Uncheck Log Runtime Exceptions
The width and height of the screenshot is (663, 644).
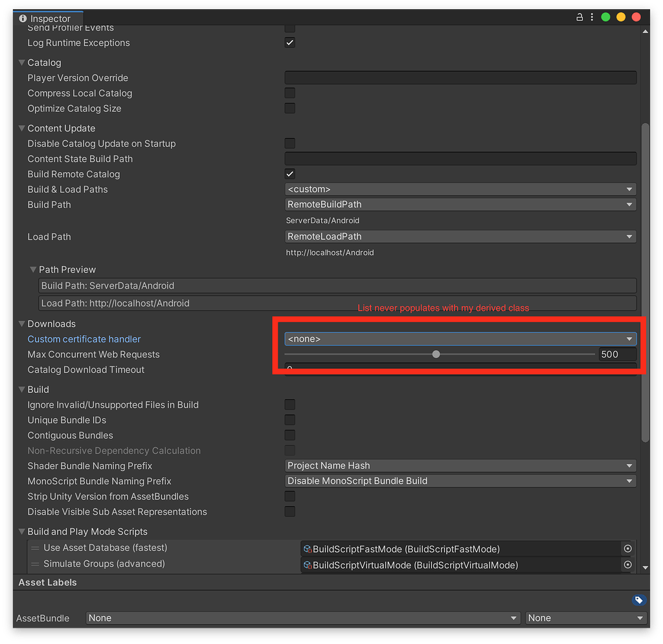(290, 43)
